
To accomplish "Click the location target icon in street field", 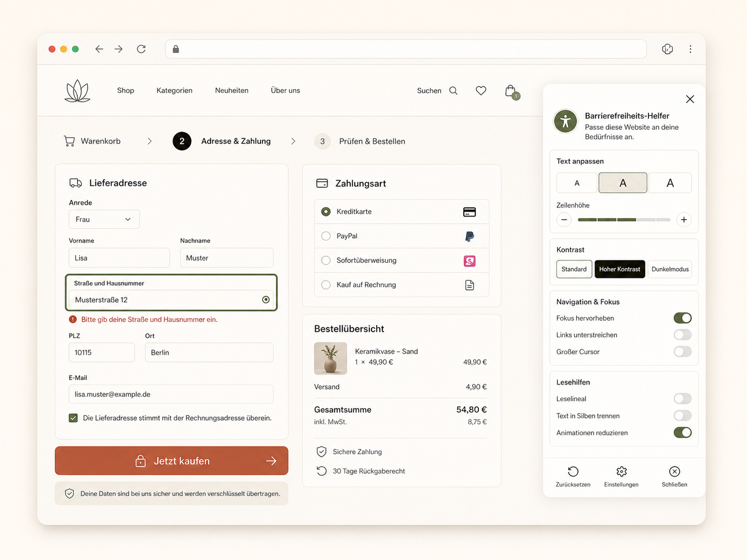I will [266, 300].
